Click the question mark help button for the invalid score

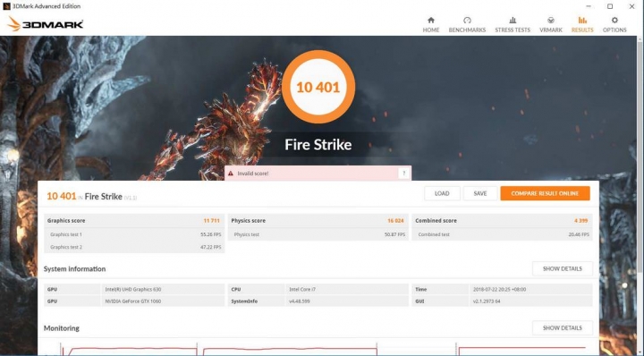[x=403, y=174]
